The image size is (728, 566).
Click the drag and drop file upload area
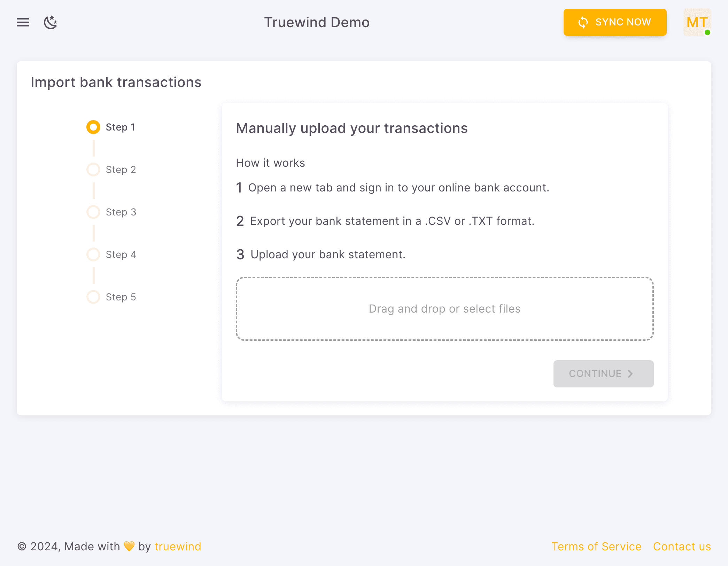444,309
